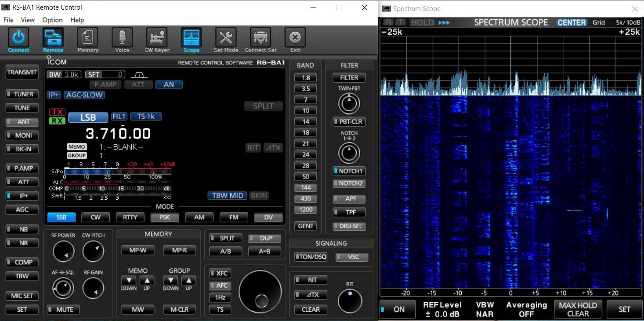Select FM mode
644x321 pixels.
(x=234, y=217)
